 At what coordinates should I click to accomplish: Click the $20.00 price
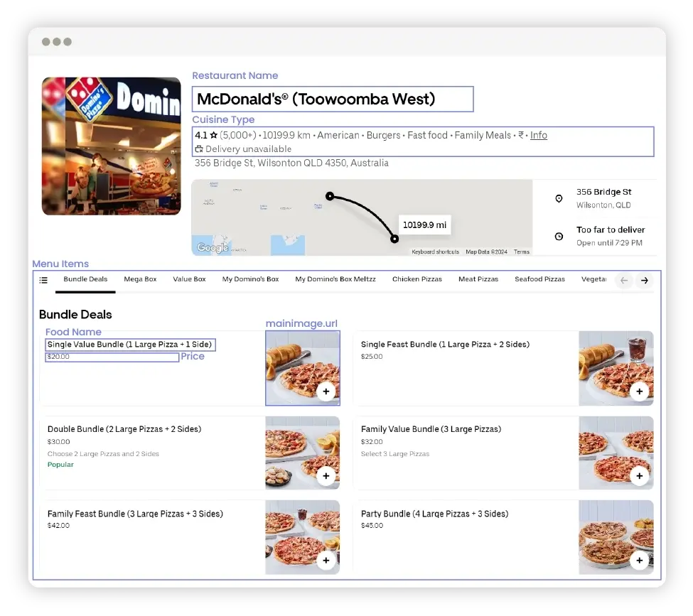58,357
